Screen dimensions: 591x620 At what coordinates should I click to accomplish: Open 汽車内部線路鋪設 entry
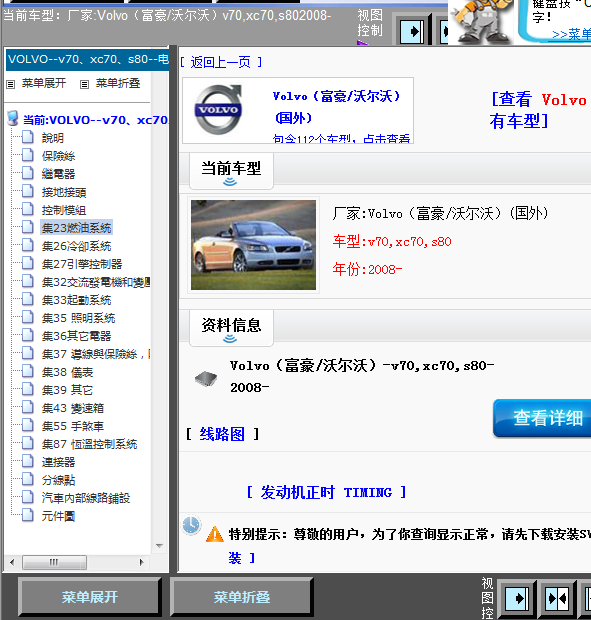pos(86,498)
